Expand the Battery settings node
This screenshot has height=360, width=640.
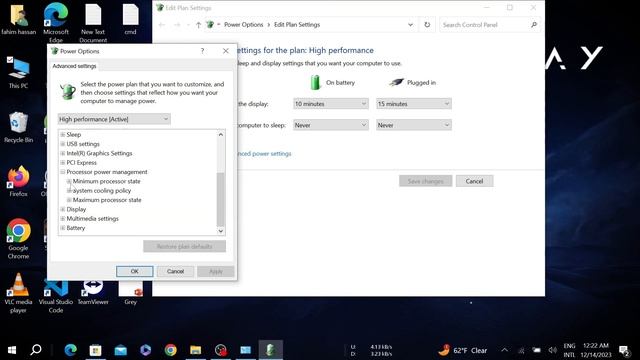pyautogui.click(x=63, y=228)
